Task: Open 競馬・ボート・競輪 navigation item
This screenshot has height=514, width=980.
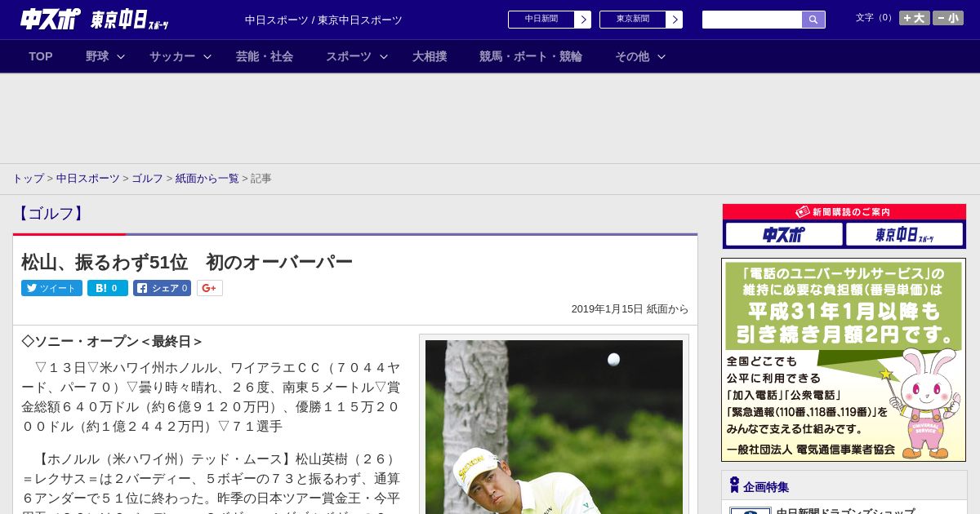Action: click(x=531, y=56)
